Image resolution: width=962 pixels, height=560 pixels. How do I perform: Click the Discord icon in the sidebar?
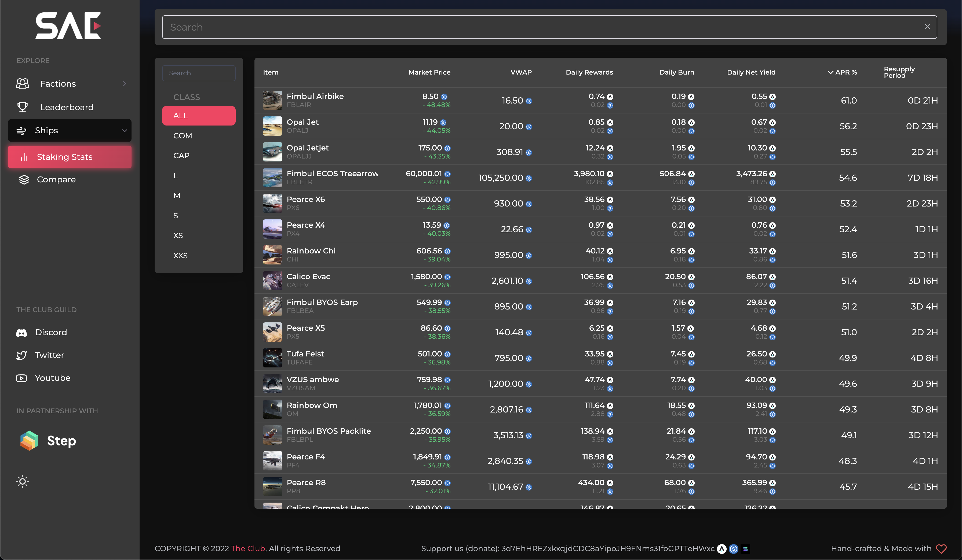[x=21, y=333]
